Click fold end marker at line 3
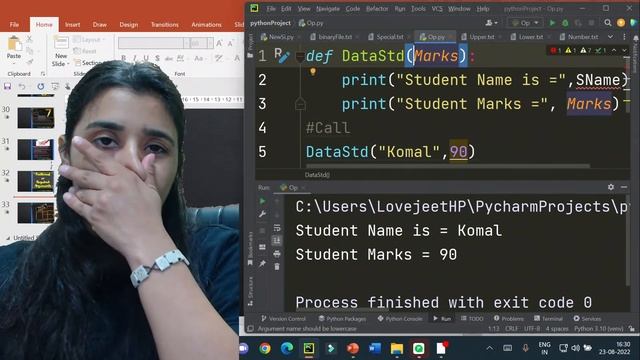Image resolution: width=640 pixels, height=360 pixels. coord(300,104)
